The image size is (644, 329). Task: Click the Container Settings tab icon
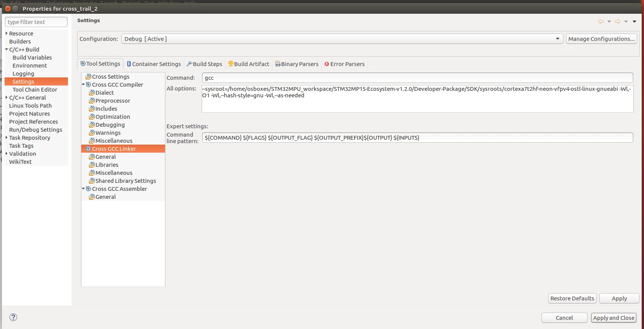[129, 64]
